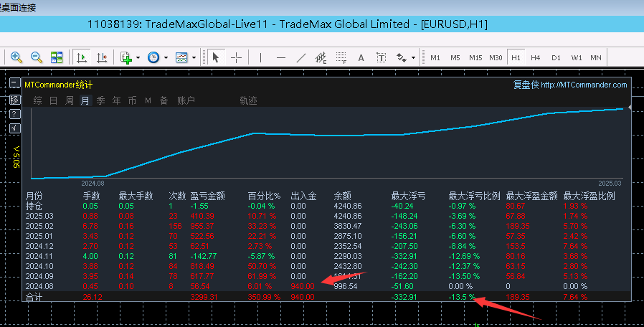Click the Zoom Out magnifier icon
The height and width of the screenshot is (327, 644).
(x=37, y=57)
